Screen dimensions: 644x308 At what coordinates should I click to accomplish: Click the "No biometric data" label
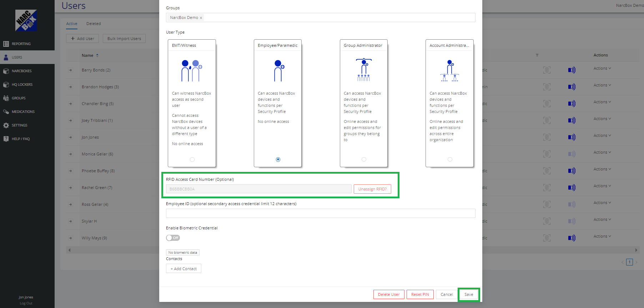click(183, 253)
